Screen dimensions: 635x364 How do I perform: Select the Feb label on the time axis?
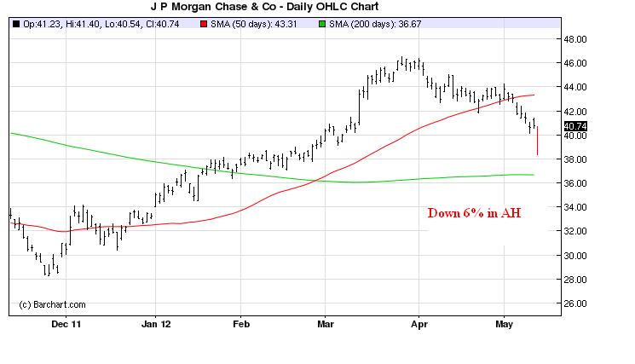pyautogui.click(x=241, y=325)
